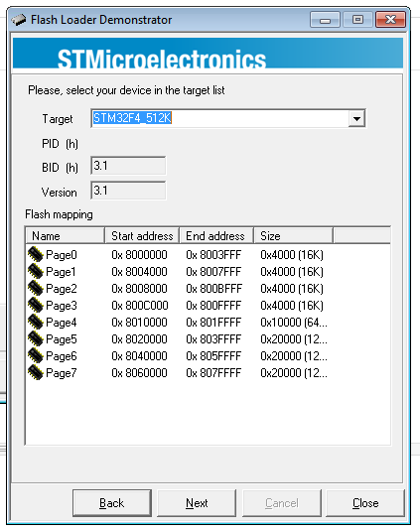Select the Page4 row label
Screen dimensions: 420x530
pyautogui.click(x=62, y=323)
